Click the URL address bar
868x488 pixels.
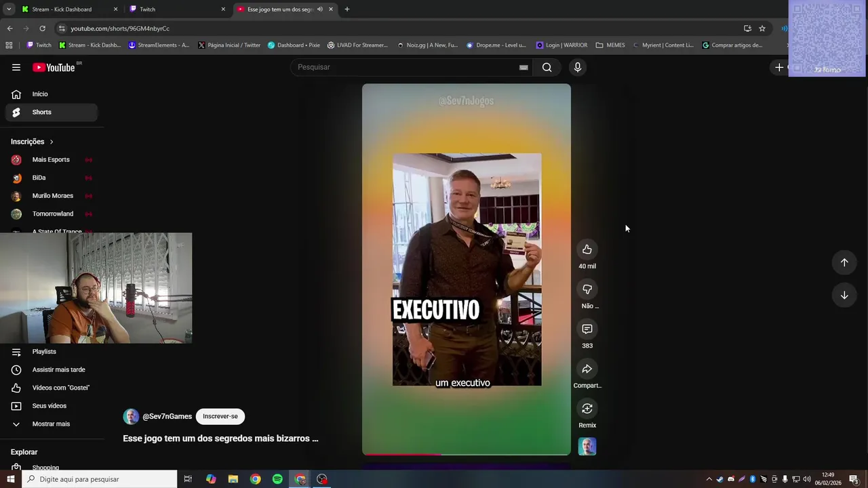(x=400, y=28)
